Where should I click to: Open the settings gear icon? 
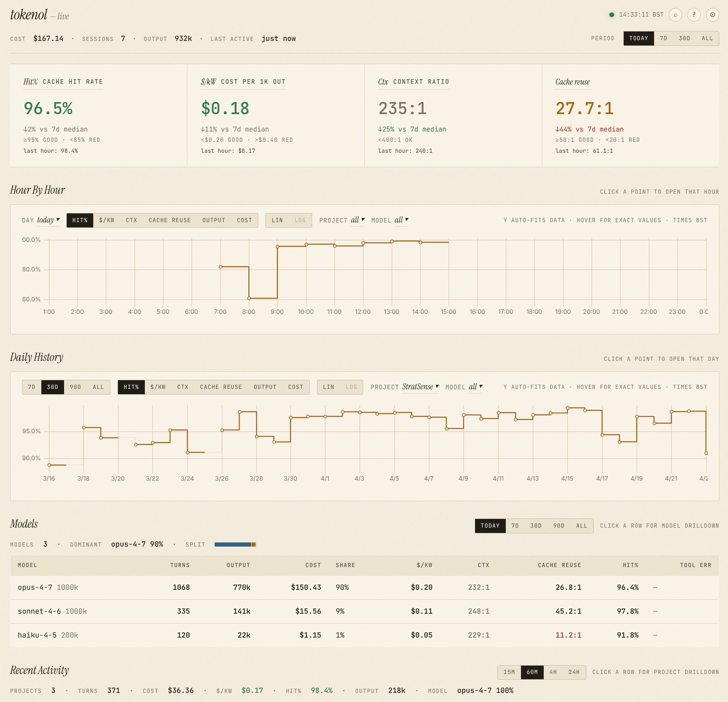coord(713,15)
